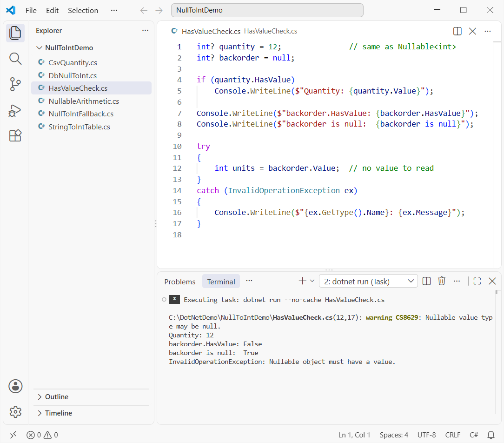Open additional menu bar items ellipsis
Image resolution: width=504 pixels, height=443 pixels.
(x=114, y=10)
